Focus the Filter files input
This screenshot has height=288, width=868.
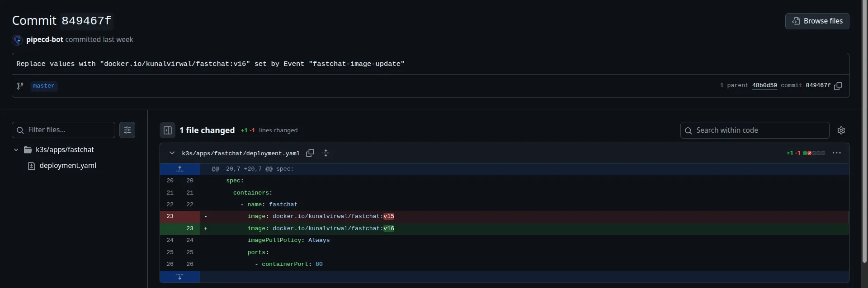pyautogui.click(x=63, y=130)
